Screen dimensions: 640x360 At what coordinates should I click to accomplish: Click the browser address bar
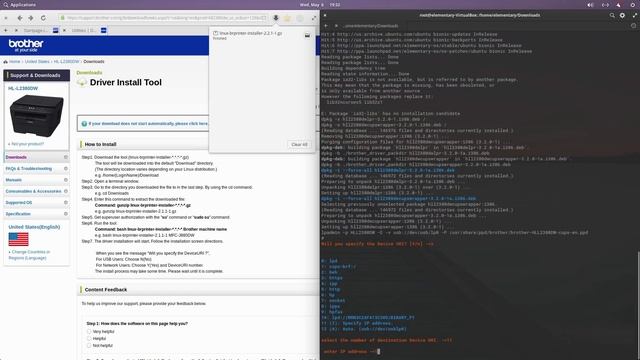click(x=163, y=18)
